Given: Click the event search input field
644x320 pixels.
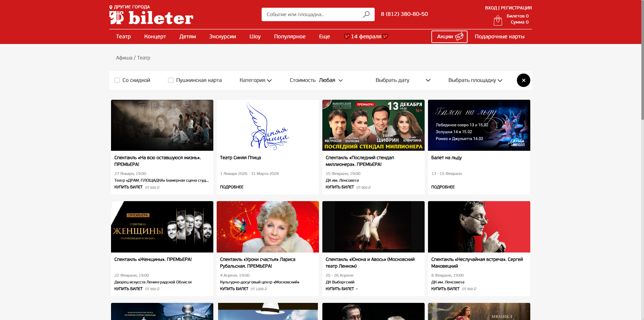Looking at the screenshot, I should point(312,14).
